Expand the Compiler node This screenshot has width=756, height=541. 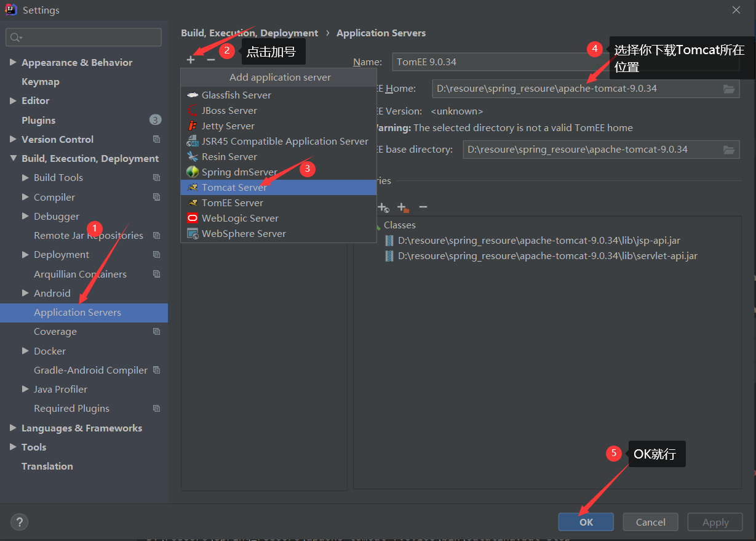coord(25,198)
